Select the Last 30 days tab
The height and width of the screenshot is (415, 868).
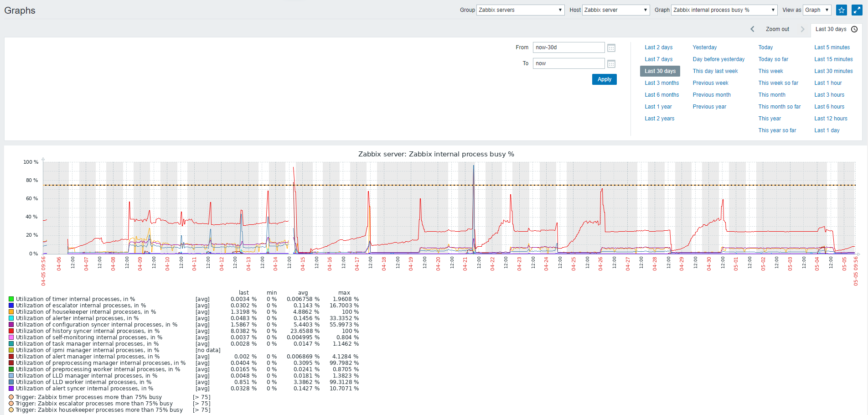coord(831,29)
